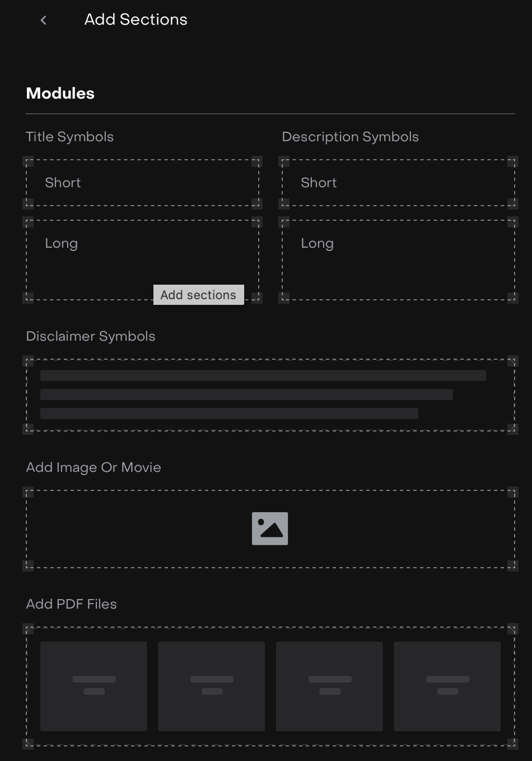Click the Add Image Or Movie label

[94, 467]
